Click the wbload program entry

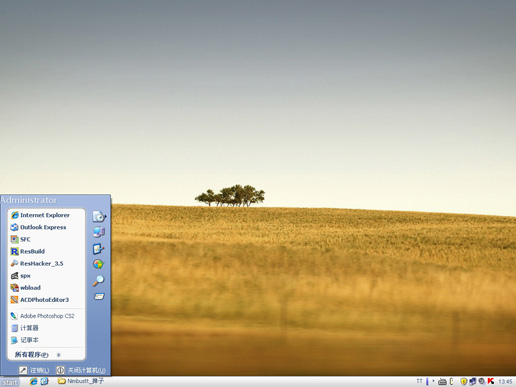pos(46,288)
